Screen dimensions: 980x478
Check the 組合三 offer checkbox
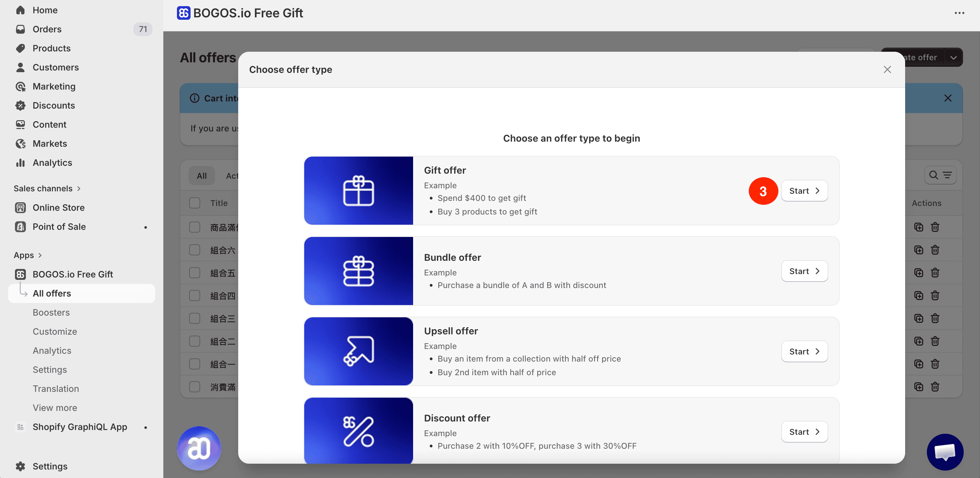coord(194,319)
